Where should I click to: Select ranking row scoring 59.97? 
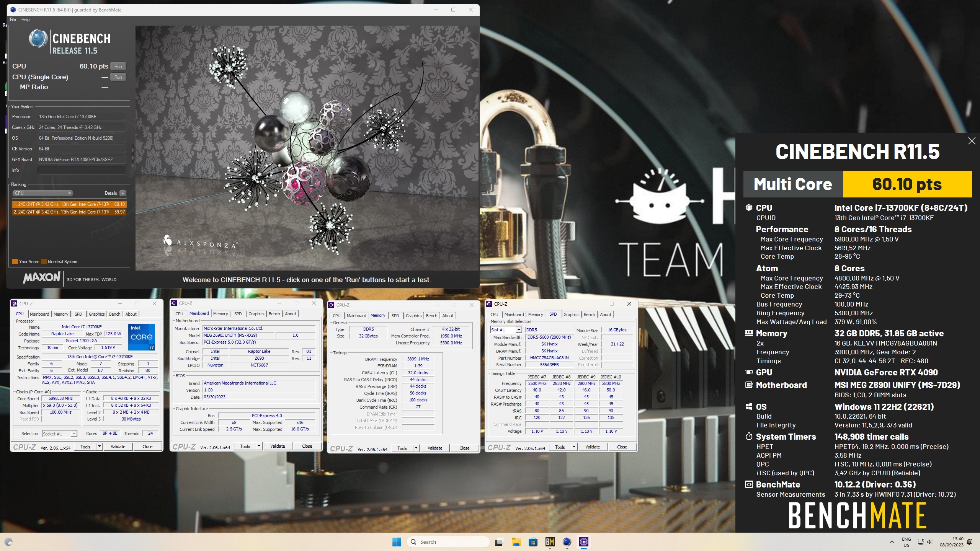pos(69,212)
